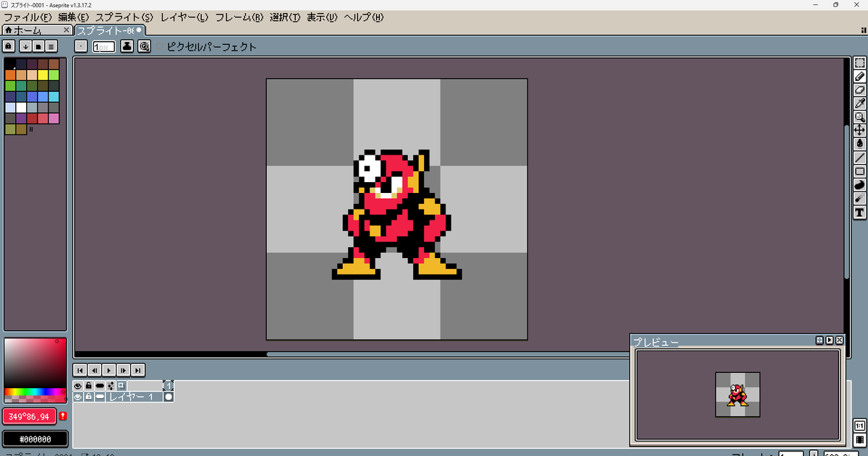Select the Rectangle shape tool
Screen dimensions: 868x456
point(860,172)
